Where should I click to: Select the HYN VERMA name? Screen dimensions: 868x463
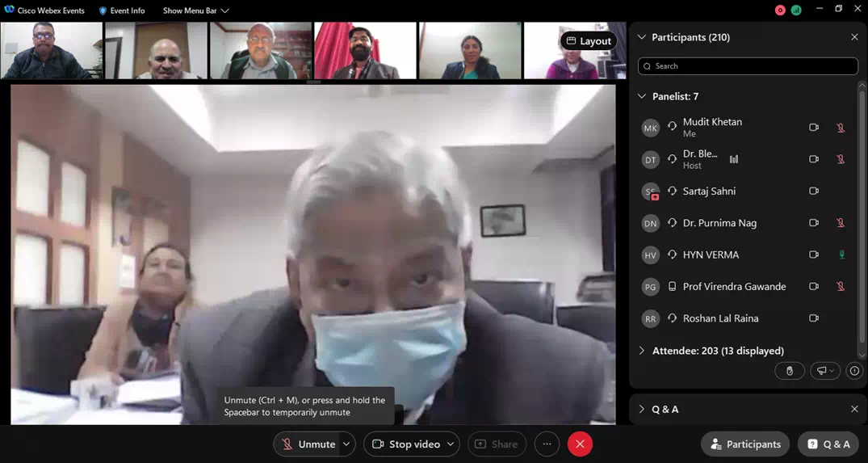(711, 255)
